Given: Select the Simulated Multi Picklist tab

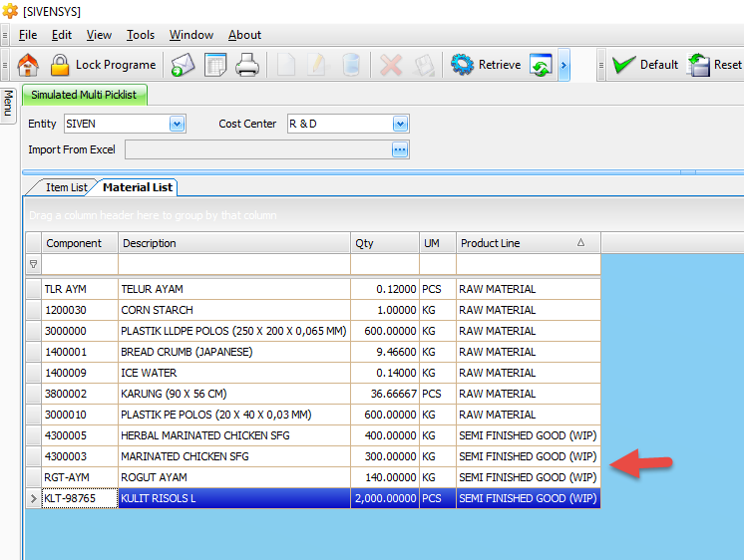Looking at the screenshot, I should pos(84,95).
